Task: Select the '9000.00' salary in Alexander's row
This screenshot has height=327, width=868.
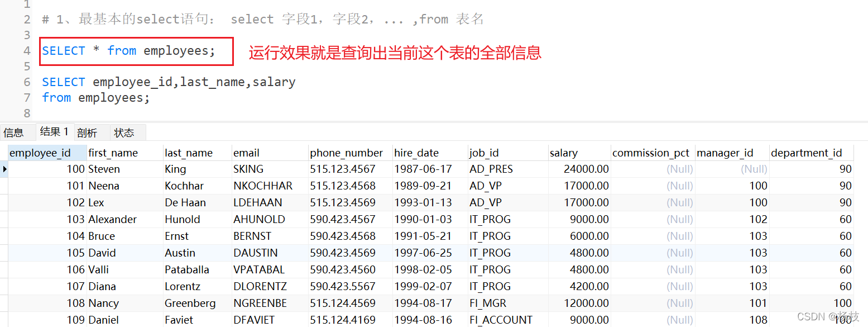Action: click(579, 219)
